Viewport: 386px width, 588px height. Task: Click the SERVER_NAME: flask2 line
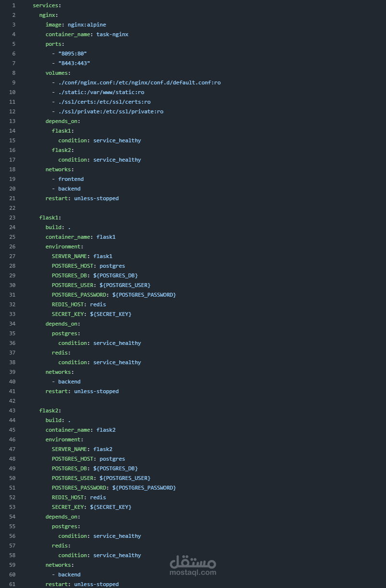(x=82, y=449)
